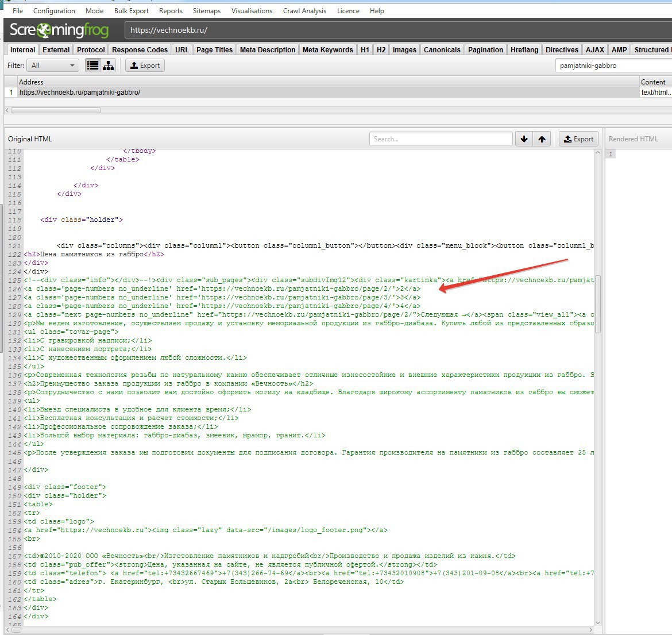Click the div class="holder" line 118
Viewport: 672px width, 635px height.
click(82, 220)
